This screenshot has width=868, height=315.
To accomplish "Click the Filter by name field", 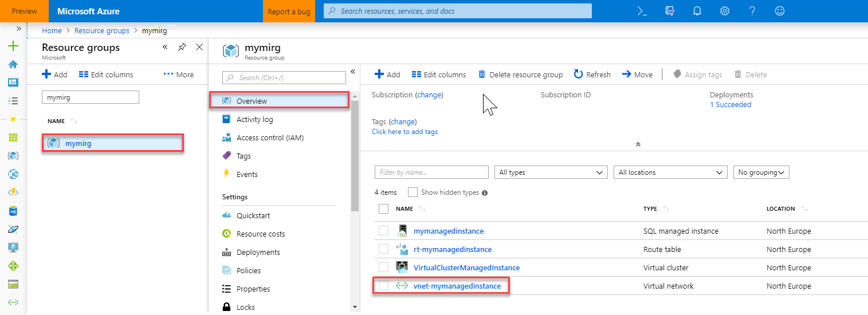I will pyautogui.click(x=431, y=172).
